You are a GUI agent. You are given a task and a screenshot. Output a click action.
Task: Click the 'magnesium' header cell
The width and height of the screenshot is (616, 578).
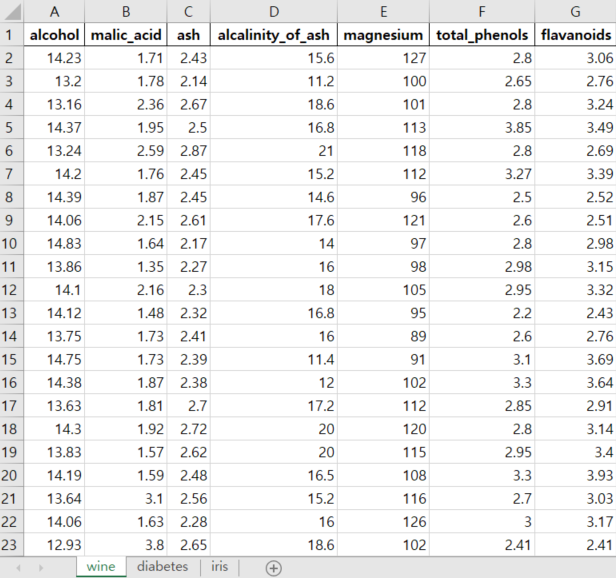click(x=383, y=35)
